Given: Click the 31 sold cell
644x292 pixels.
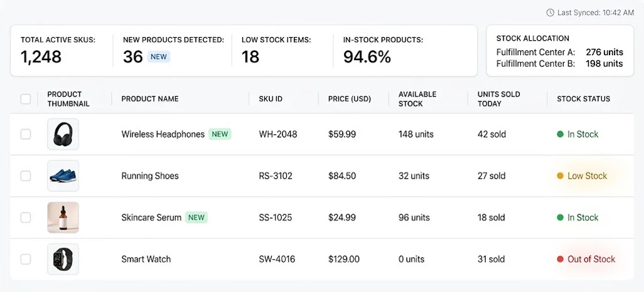Looking at the screenshot, I should [x=491, y=259].
